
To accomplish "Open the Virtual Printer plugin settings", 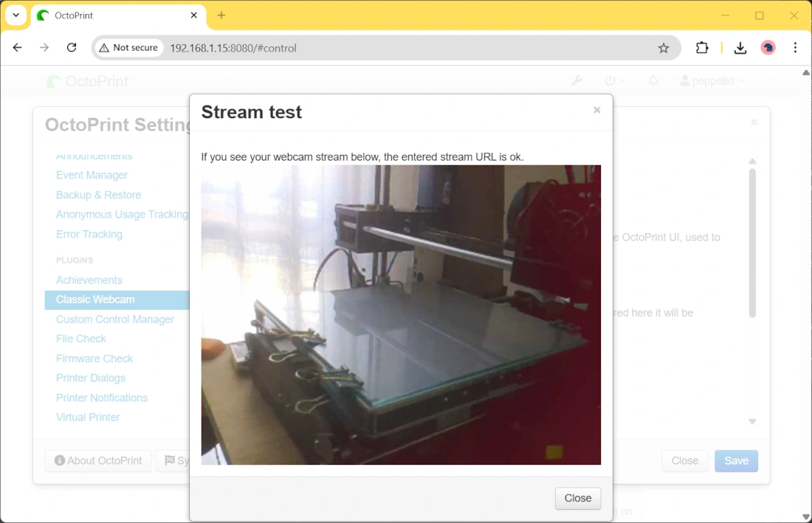I will coord(88,418).
